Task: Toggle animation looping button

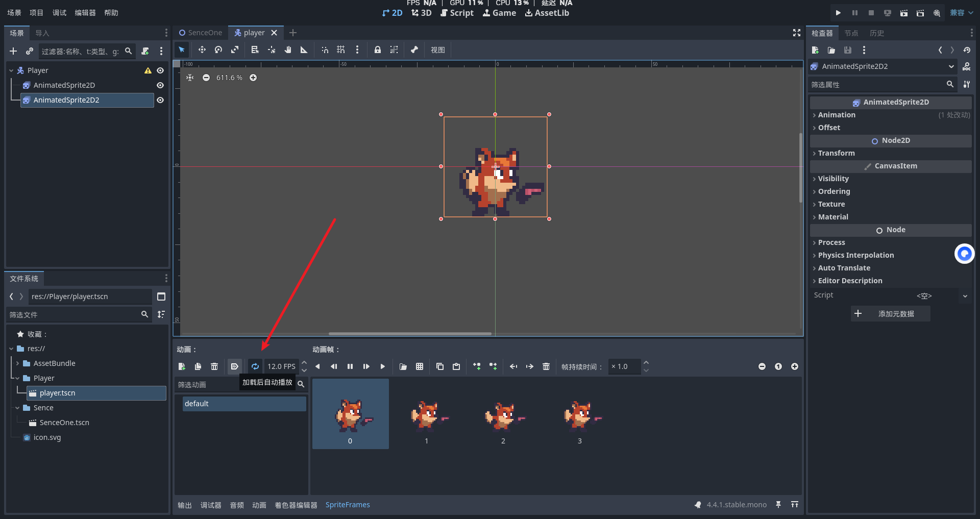Action: (x=255, y=366)
